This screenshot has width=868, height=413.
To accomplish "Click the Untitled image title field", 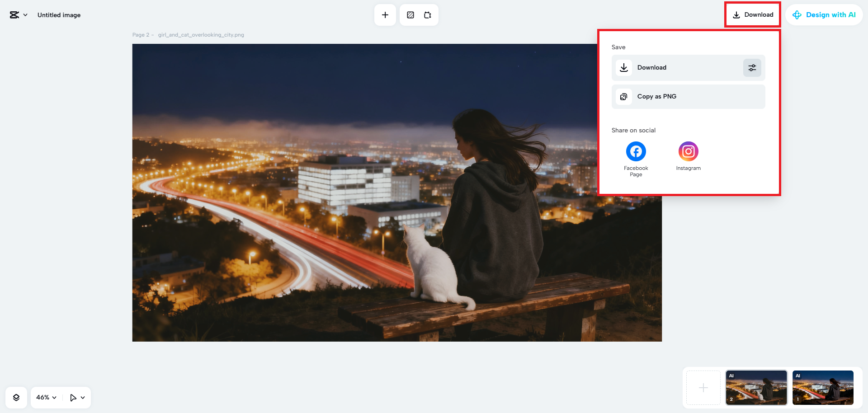I will coord(59,15).
